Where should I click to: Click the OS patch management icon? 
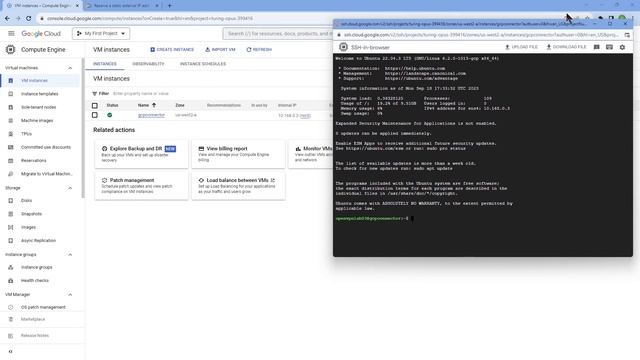point(11,307)
